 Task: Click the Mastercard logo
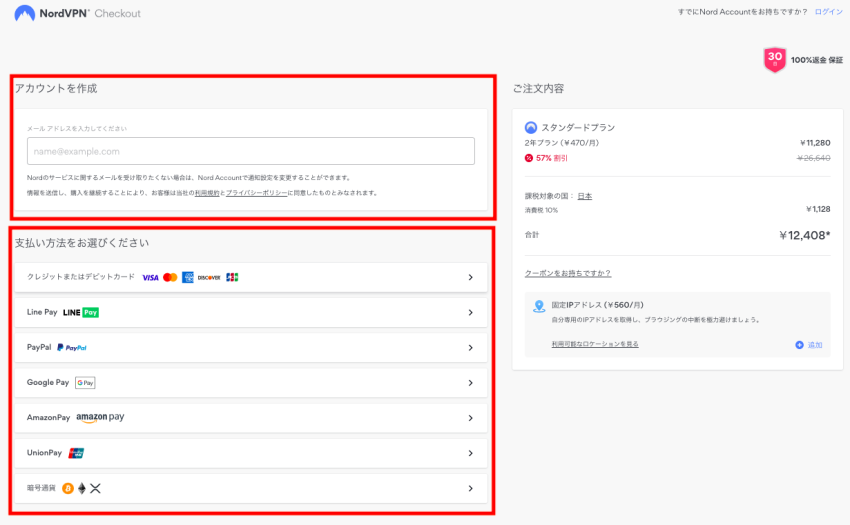point(170,277)
